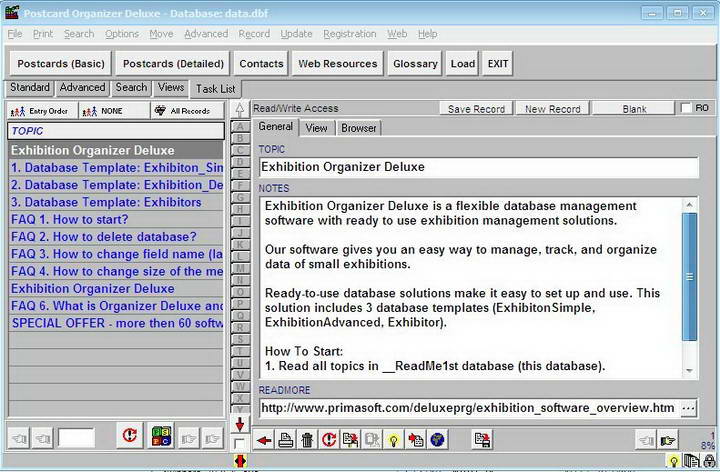Open the Browser tab in record pane
This screenshot has height=472, width=720.
pyautogui.click(x=359, y=128)
